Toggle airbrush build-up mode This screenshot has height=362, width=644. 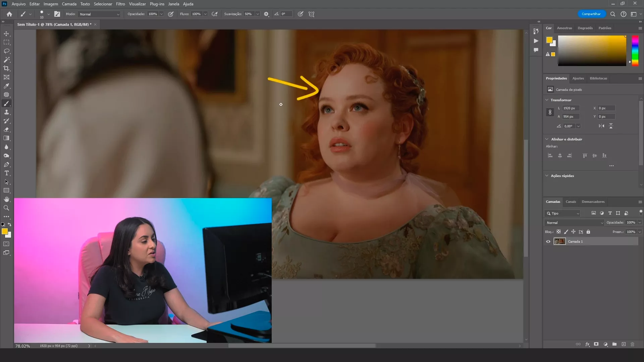tap(215, 14)
